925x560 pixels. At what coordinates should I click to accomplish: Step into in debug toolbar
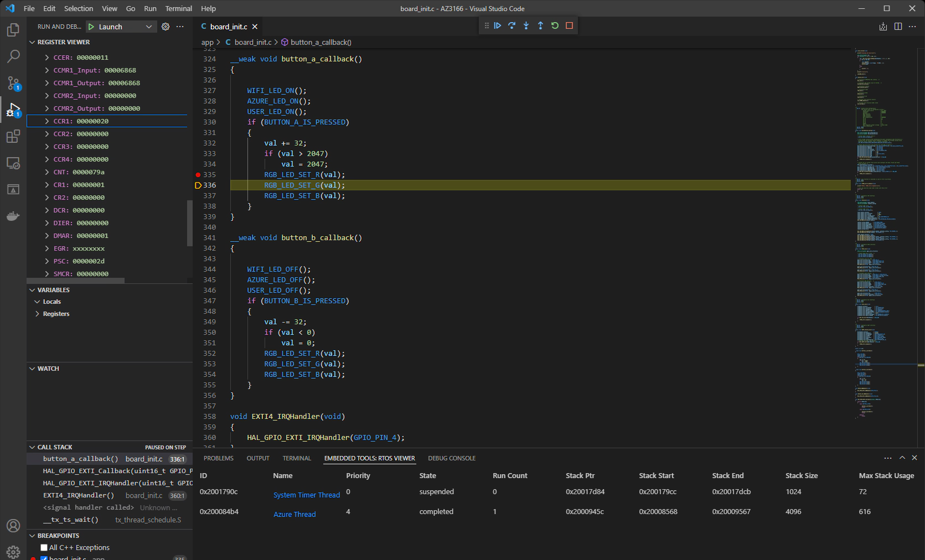[526, 25]
